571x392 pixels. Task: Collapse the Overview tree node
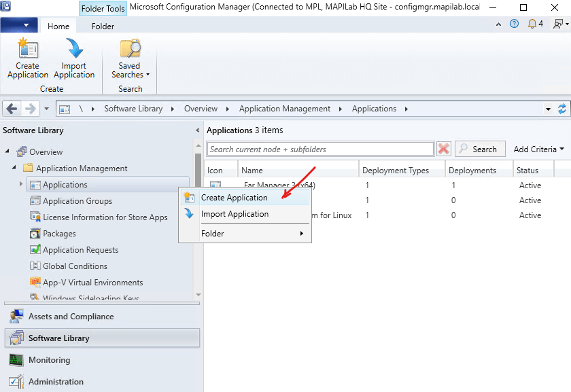point(7,151)
